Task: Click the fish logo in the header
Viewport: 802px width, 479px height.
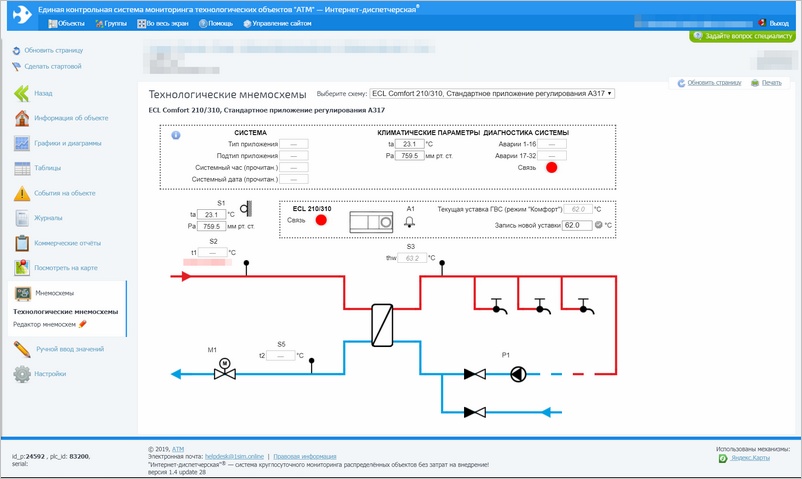Action: [21, 15]
